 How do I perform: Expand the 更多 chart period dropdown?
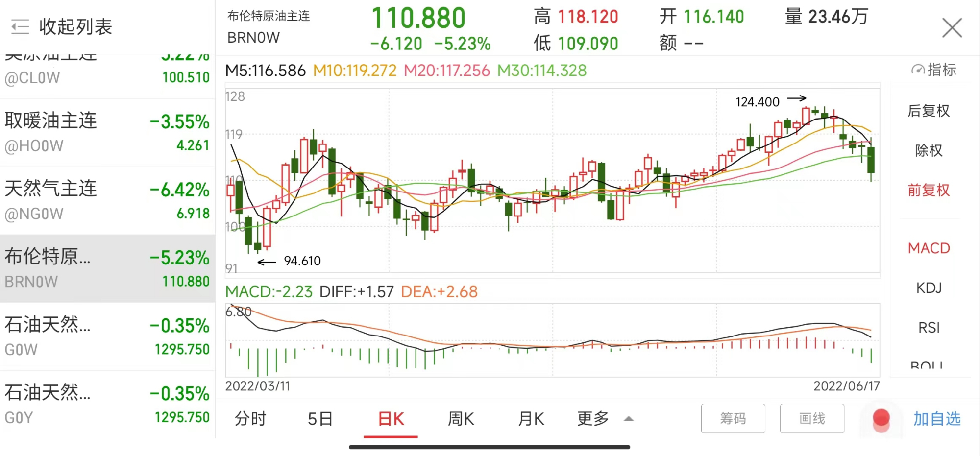tap(602, 419)
